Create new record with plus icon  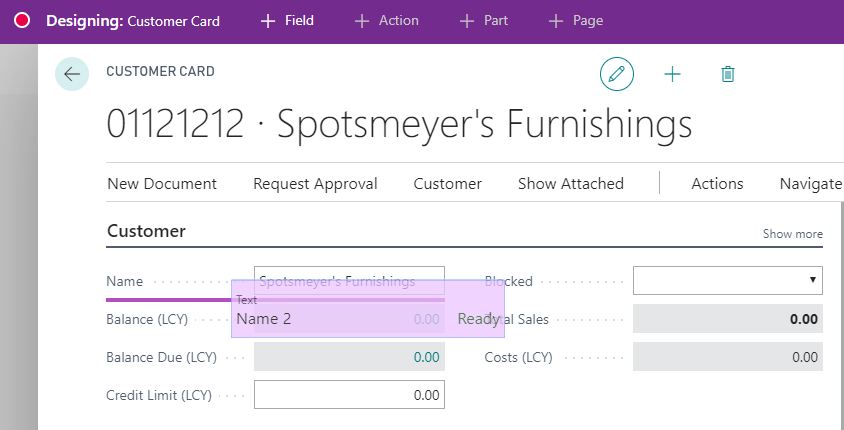(672, 74)
